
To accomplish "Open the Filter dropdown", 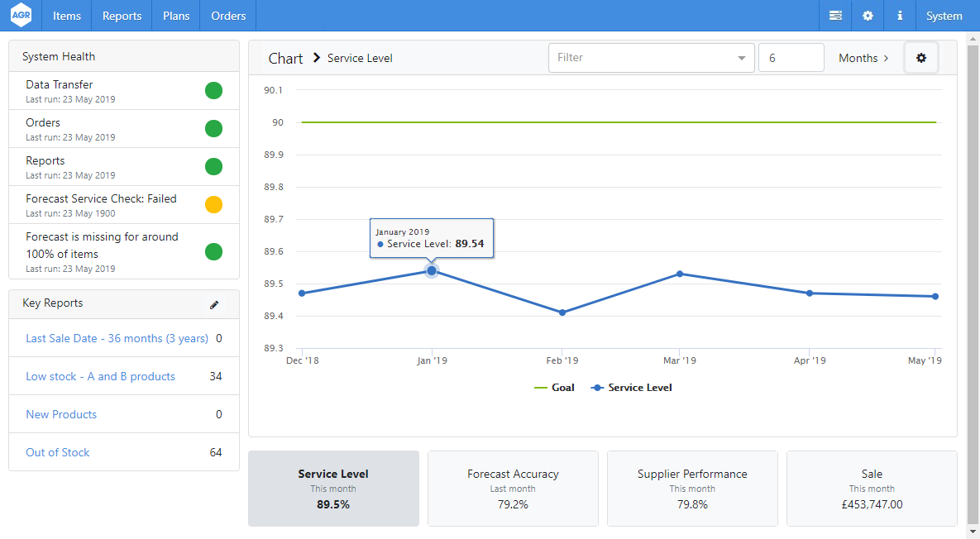I will [x=651, y=58].
